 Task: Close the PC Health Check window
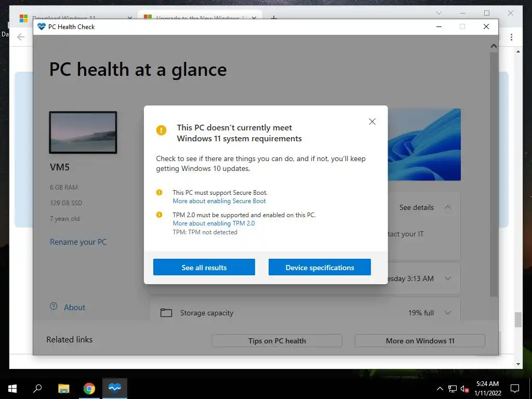pyautogui.click(x=486, y=27)
